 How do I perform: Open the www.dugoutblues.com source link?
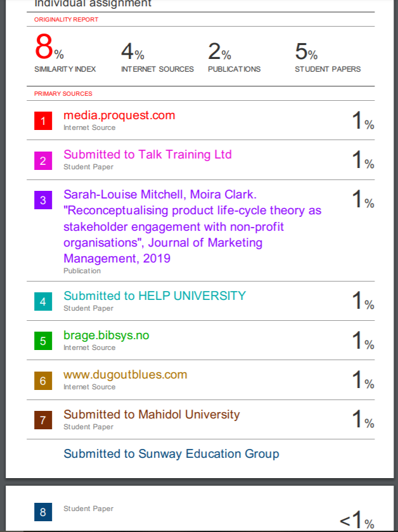125,375
